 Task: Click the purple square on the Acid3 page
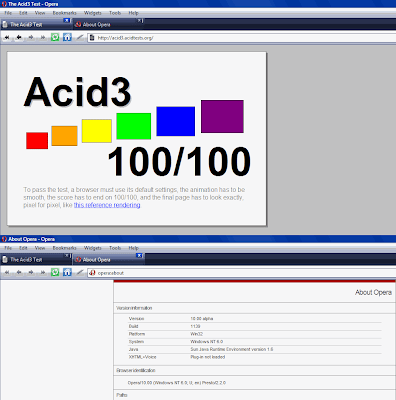pyautogui.click(x=222, y=116)
